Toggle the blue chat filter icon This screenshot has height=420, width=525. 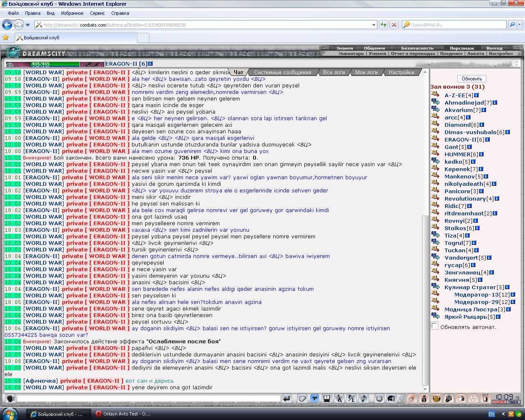(x=315, y=398)
